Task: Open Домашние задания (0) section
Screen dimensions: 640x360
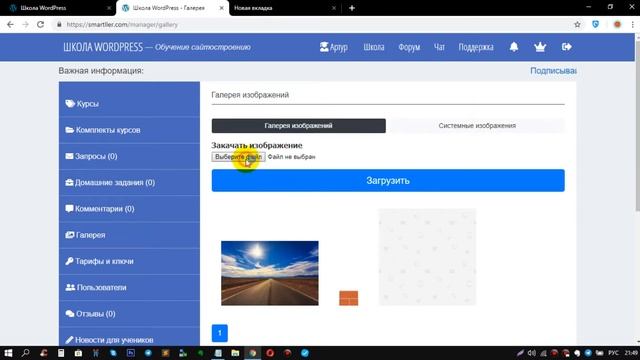Action: 129,182
